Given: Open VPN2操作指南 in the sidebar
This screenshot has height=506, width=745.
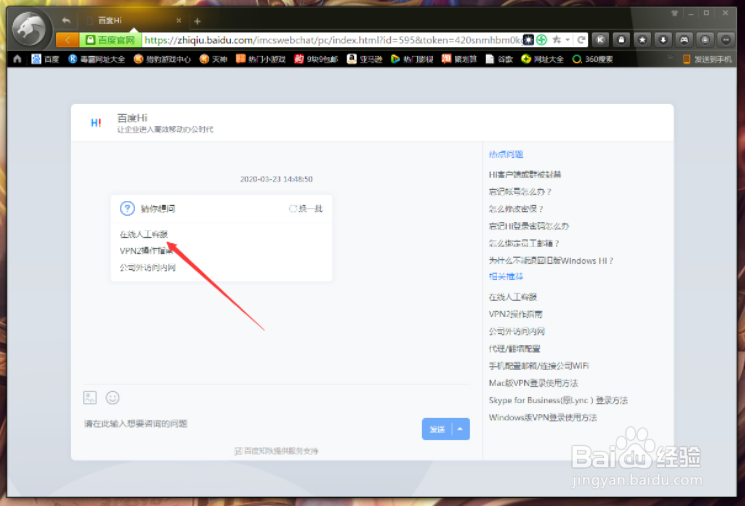Looking at the screenshot, I should coord(516,314).
